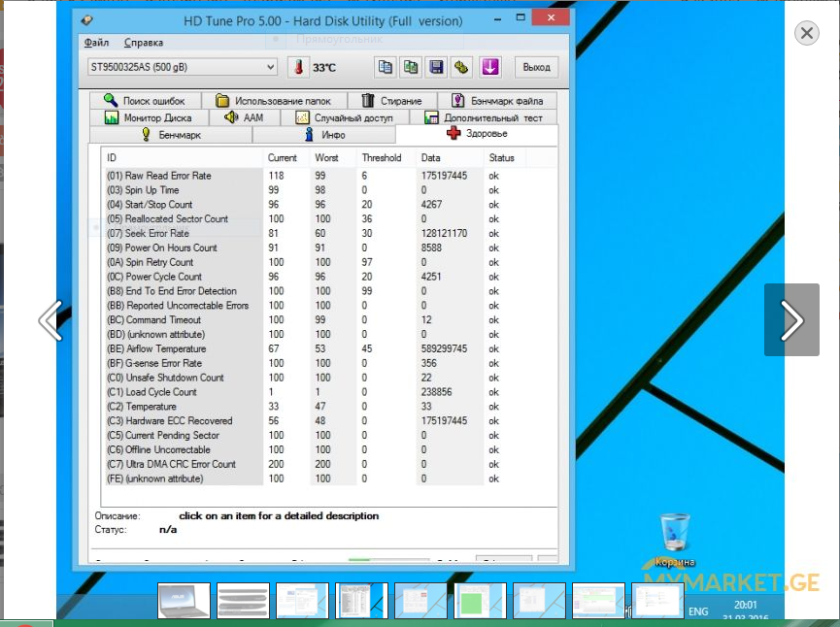The height and width of the screenshot is (627, 840).
Task: Open the Recycle Bin on desktop
Action: (x=674, y=534)
